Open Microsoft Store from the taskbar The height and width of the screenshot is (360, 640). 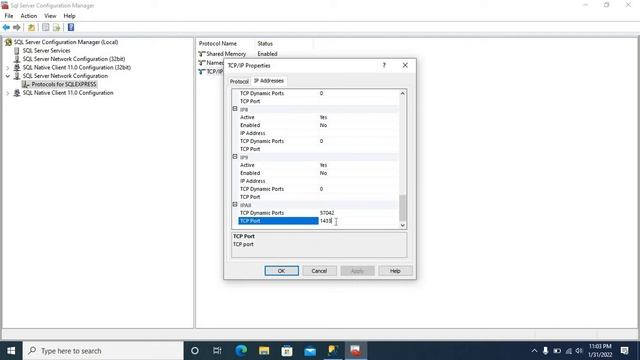pos(287,351)
